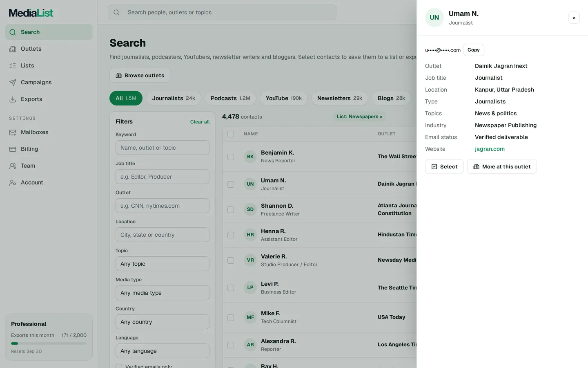Check the box for Umam N. row
The height and width of the screenshot is (368, 588).
[231, 184]
